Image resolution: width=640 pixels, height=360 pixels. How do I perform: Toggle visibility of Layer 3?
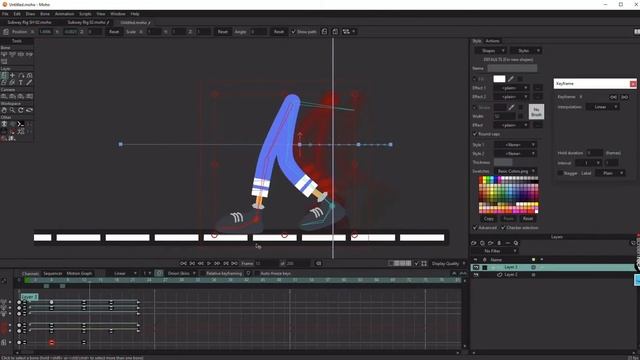pos(476,267)
